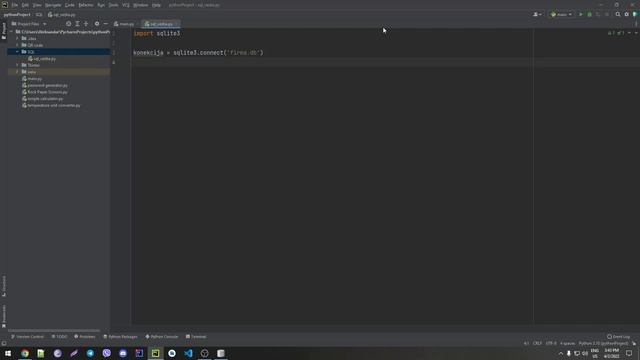
Task: Open the TODO tool window
Action: coord(59,337)
